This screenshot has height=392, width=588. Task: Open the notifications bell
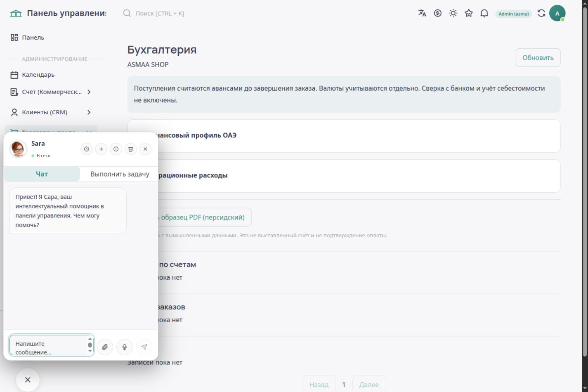(484, 13)
